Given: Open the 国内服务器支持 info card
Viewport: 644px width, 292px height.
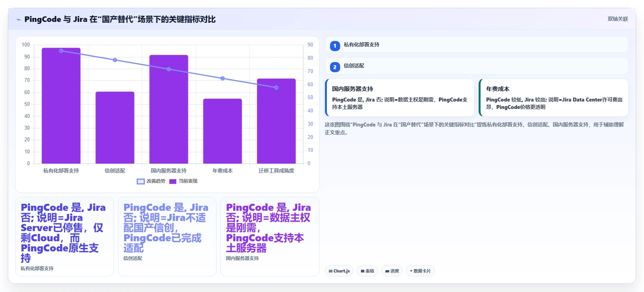Looking at the screenshot, I should pos(400,98).
